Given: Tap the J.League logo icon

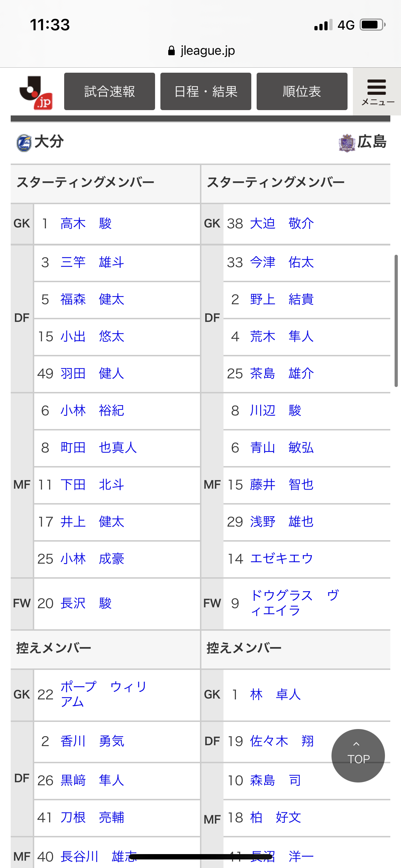Looking at the screenshot, I should click(x=36, y=92).
